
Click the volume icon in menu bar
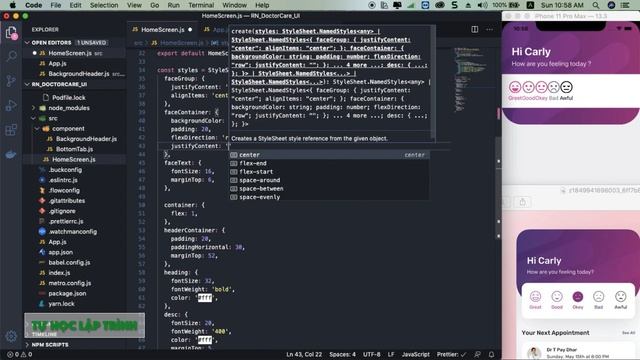tap(482, 5)
